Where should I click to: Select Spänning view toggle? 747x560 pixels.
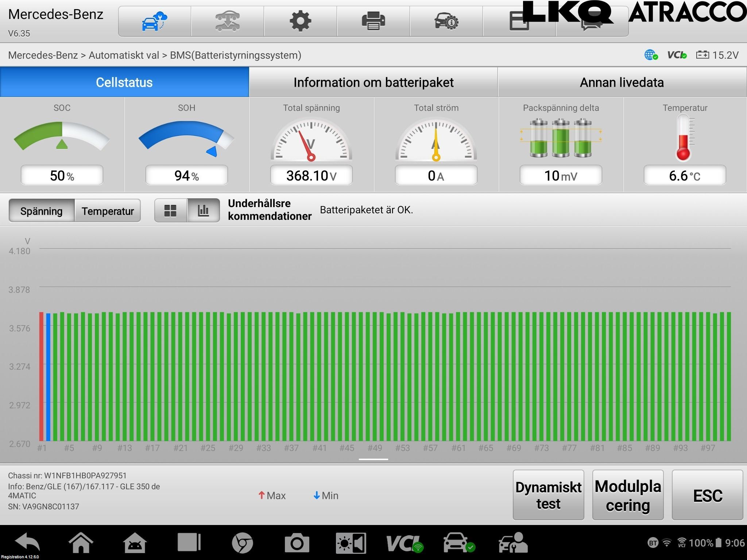42,211
